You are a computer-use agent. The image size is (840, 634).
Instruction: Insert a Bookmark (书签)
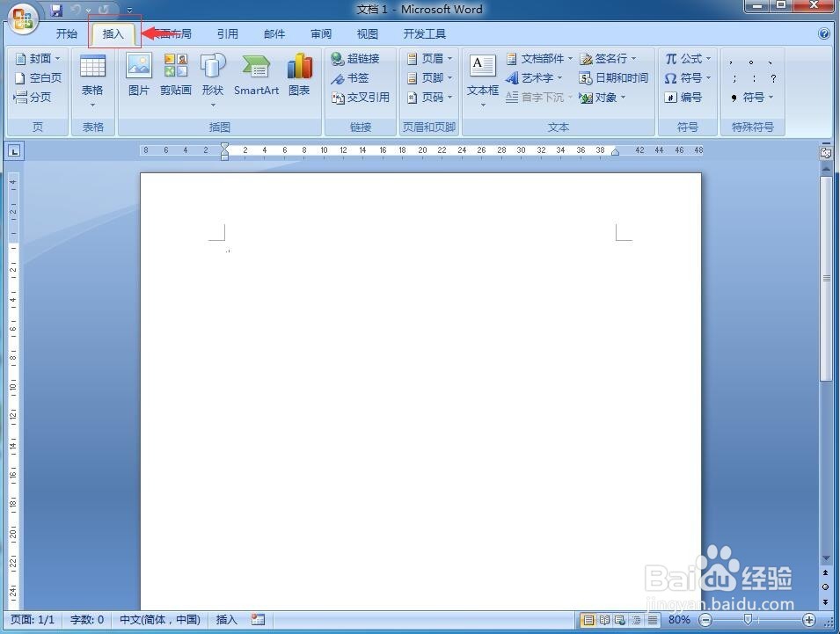(350, 77)
